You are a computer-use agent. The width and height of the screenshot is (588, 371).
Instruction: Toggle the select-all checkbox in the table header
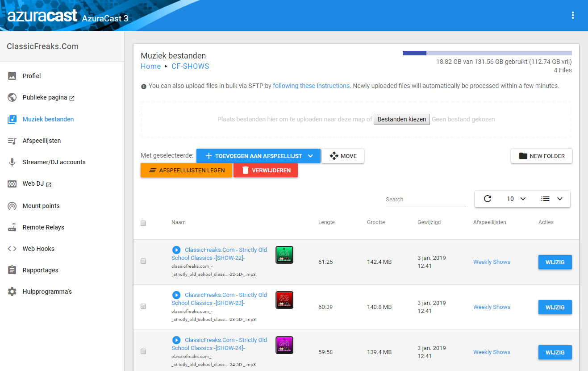[143, 223]
